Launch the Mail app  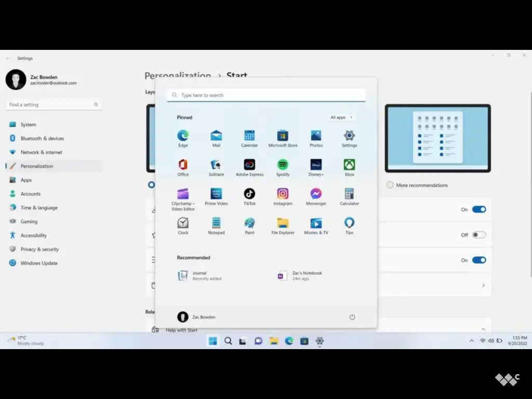216,138
